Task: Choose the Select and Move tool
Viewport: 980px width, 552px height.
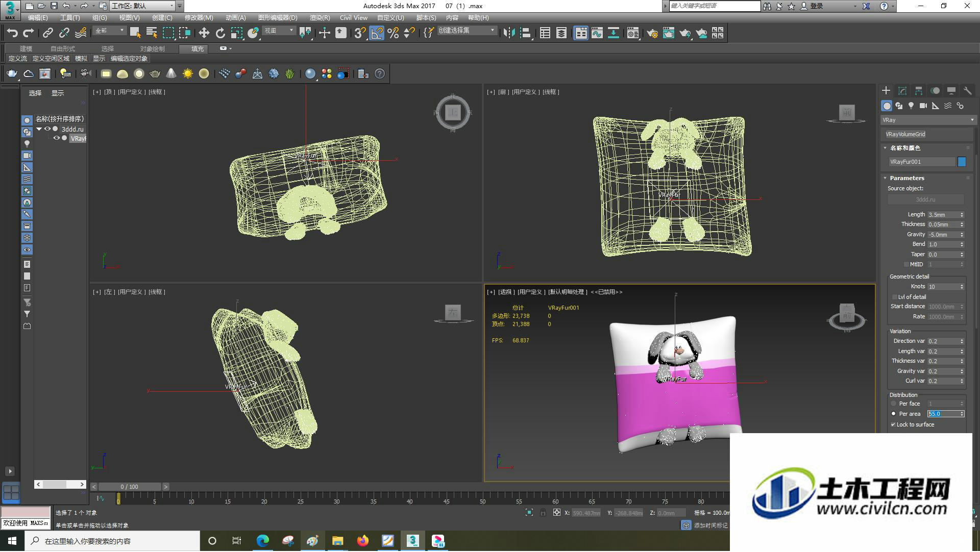Action: pyautogui.click(x=204, y=33)
